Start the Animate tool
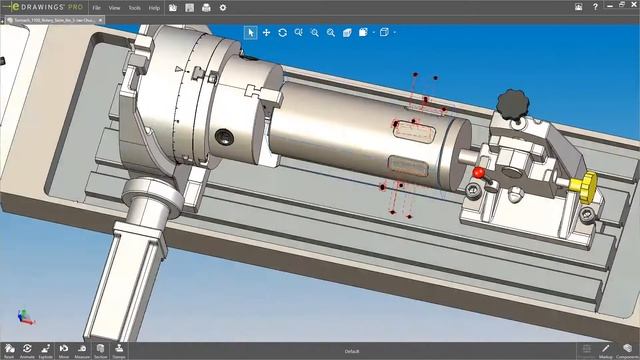640x360 pixels. (27, 351)
